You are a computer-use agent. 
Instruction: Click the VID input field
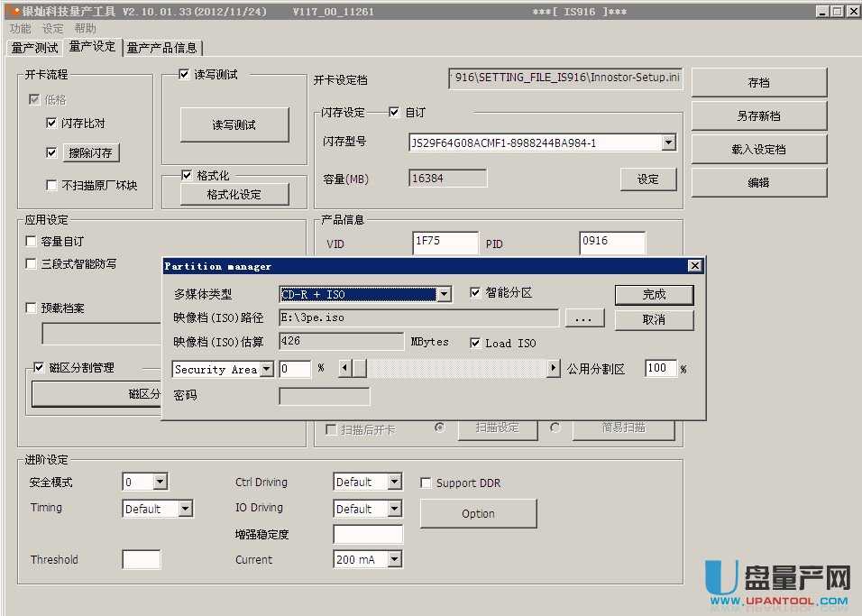click(445, 243)
